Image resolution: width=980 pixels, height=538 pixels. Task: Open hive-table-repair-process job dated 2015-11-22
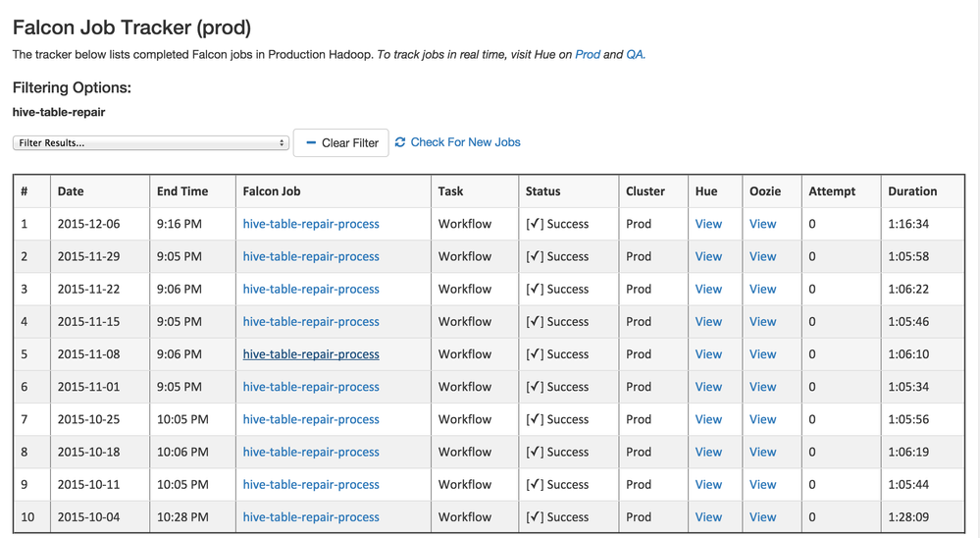[311, 289]
